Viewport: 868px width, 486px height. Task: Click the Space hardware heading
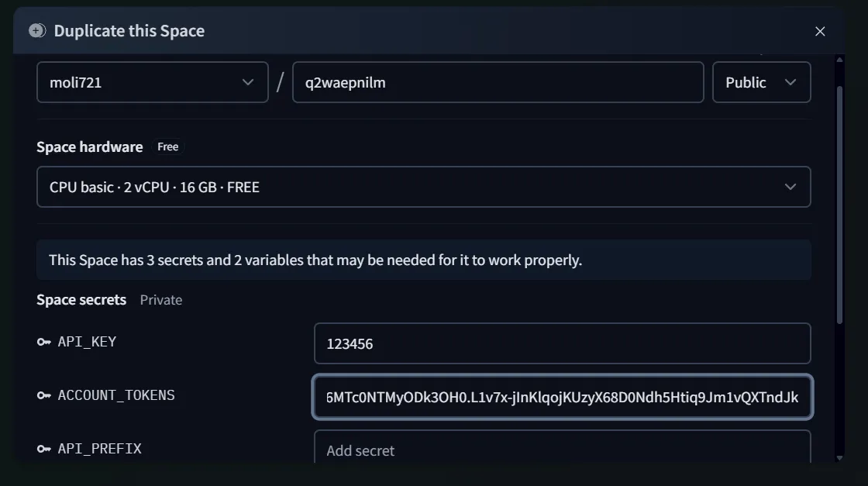pyautogui.click(x=90, y=146)
